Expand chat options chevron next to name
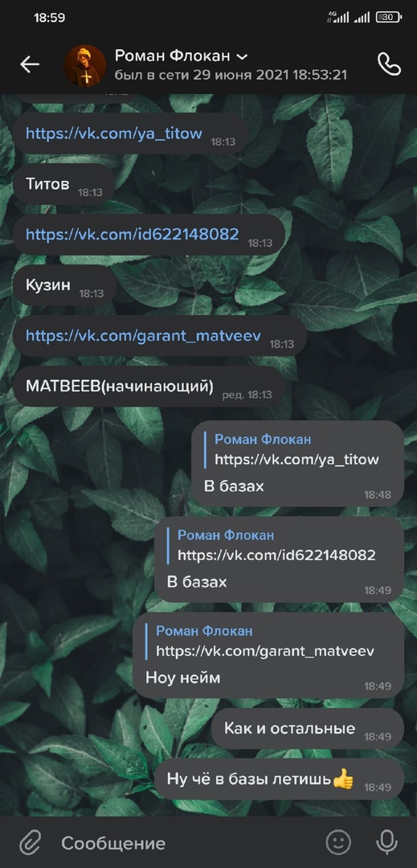Image resolution: width=417 pixels, height=868 pixels. 242,56
